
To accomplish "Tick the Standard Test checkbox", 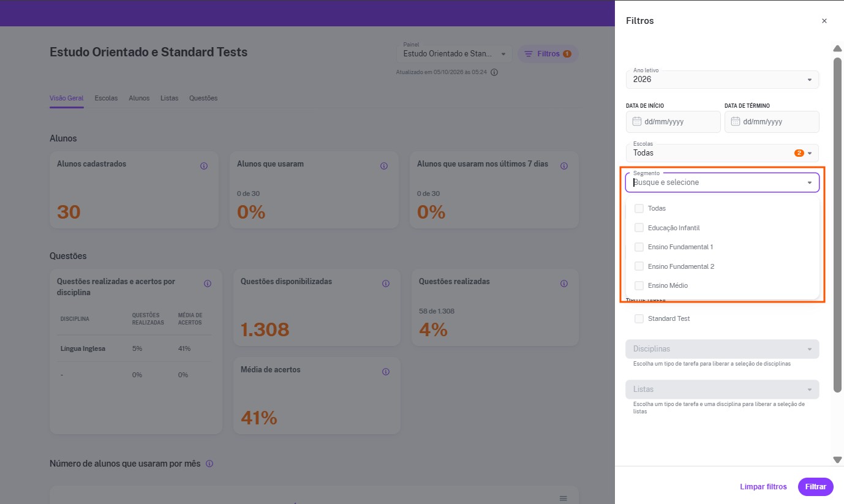I will click(639, 318).
